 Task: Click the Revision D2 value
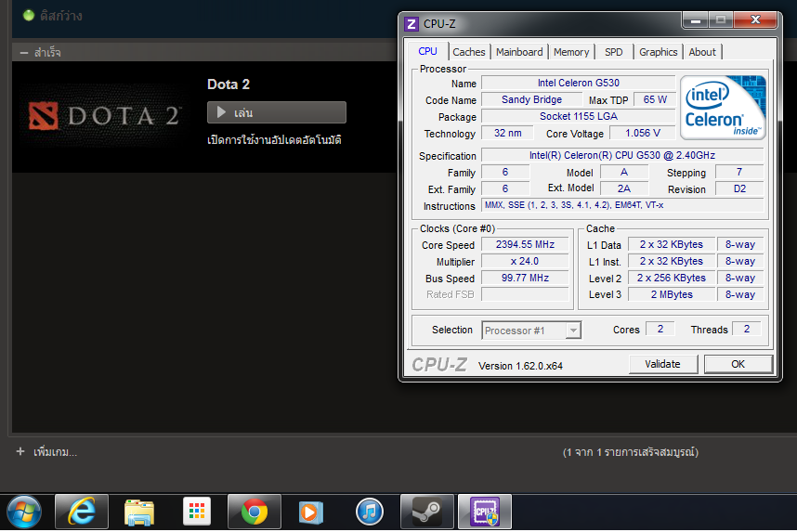click(x=739, y=189)
